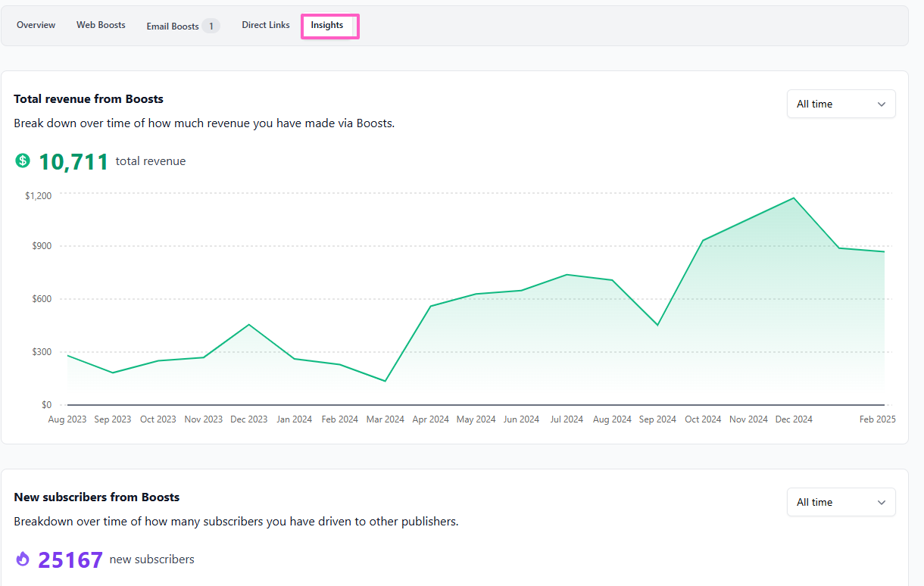Click the purple flame subscribers icon
The image size is (924, 586).
[x=23, y=560]
